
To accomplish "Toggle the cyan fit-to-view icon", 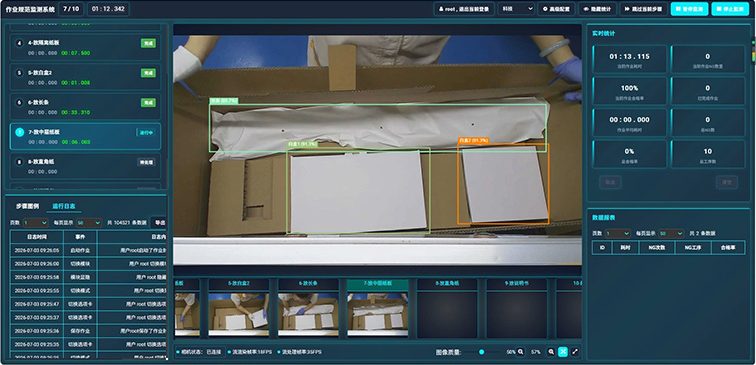I will click(x=563, y=352).
